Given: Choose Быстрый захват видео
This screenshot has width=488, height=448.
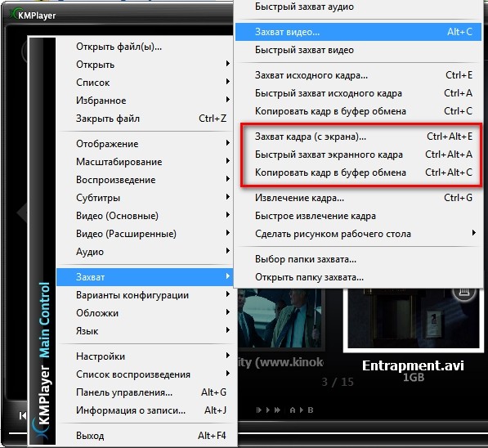Looking at the screenshot, I should [x=358, y=50].
